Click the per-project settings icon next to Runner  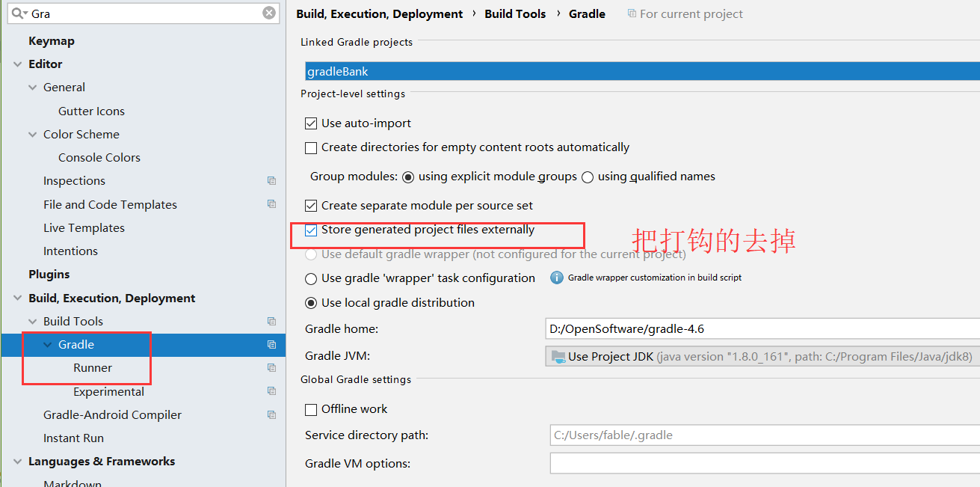(271, 367)
